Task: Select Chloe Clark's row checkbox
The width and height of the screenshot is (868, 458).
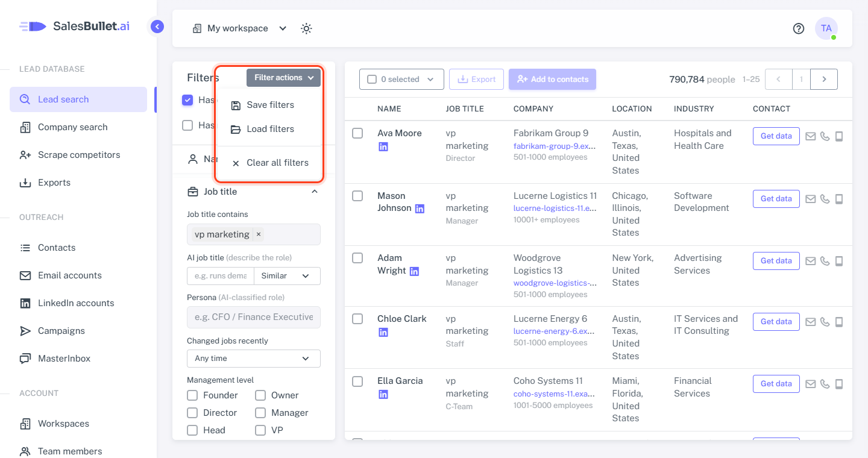Action: (357, 319)
